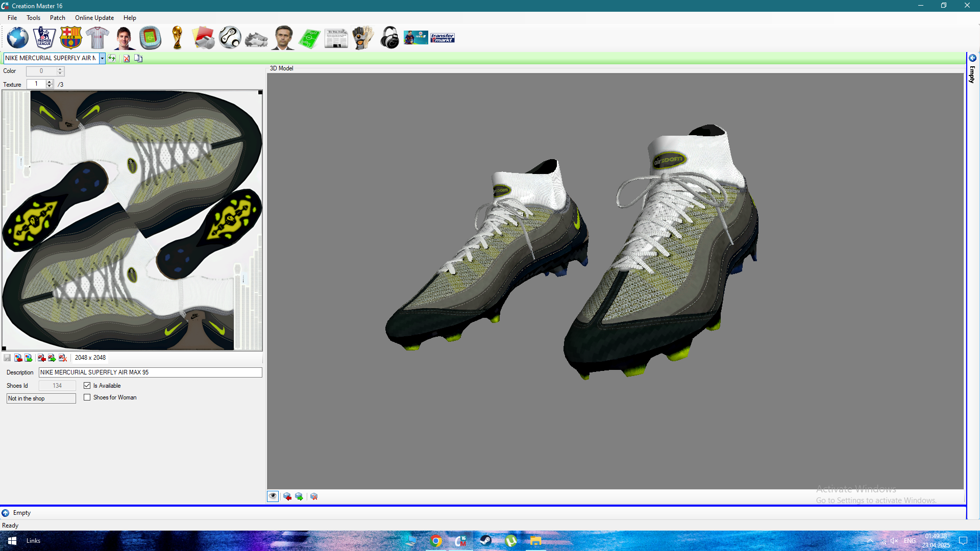980x551 pixels.
Task: Open the Tools menu
Action: coord(34,18)
